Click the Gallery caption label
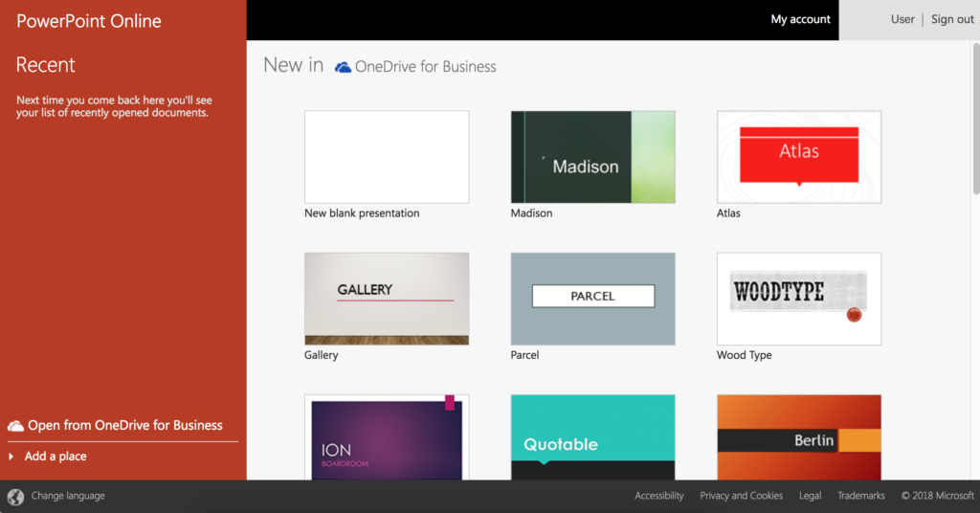The height and width of the screenshot is (513, 980). point(321,355)
